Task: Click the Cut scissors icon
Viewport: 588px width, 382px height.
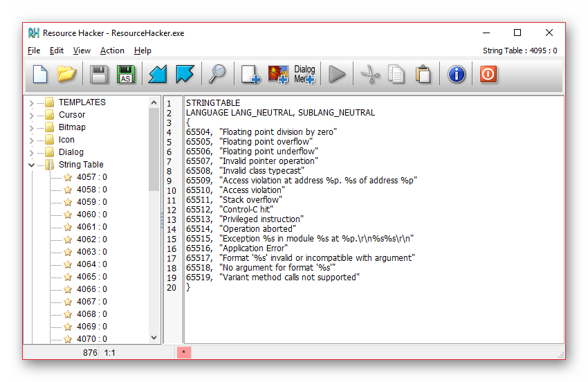Action: click(x=370, y=74)
